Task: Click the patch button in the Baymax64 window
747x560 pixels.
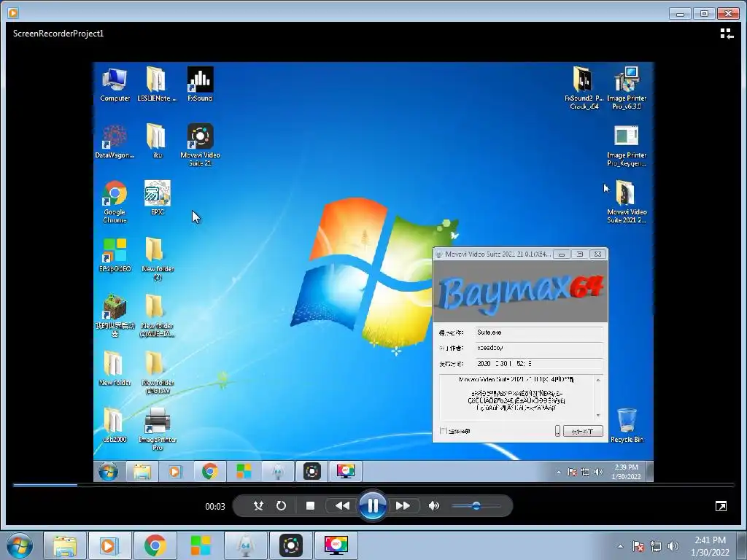Action: pyautogui.click(x=583, y=431)
